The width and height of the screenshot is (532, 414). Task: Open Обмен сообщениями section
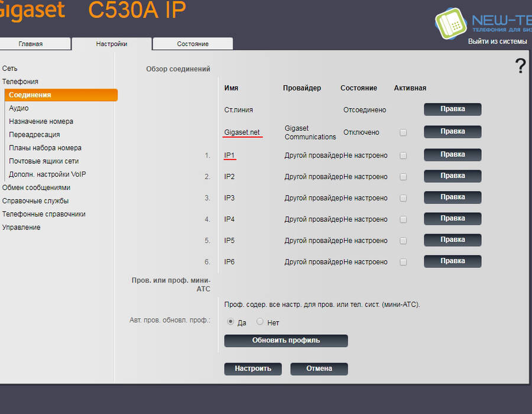coord(36,187)
